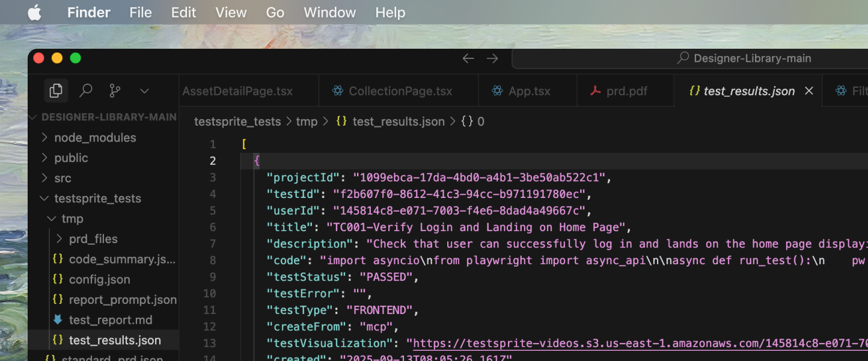Click the markdown arrow icon beside test_report.md
Screen dimensions: 868x361
58,319
